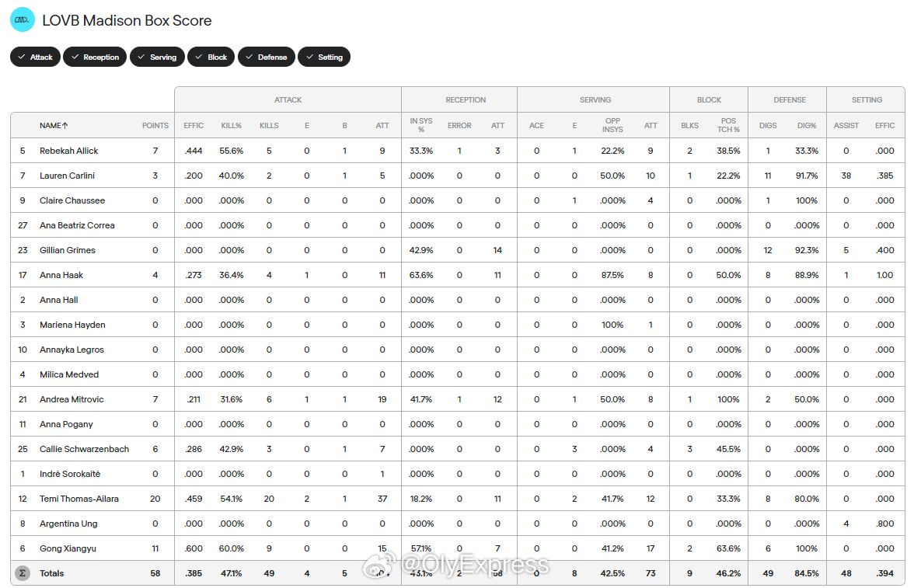Click Callie Schwarzenbach's 45.5% POS TCH value
Screen dimensions: 914x588
pos(729,449)
